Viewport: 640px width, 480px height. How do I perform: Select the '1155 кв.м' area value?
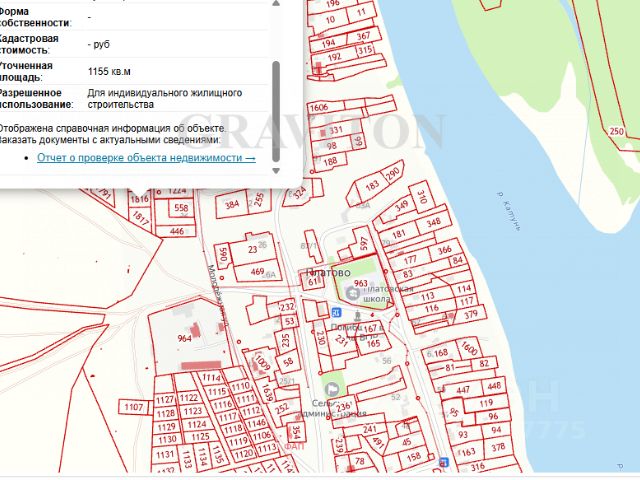pyautogui.click(x=109, y=71)
